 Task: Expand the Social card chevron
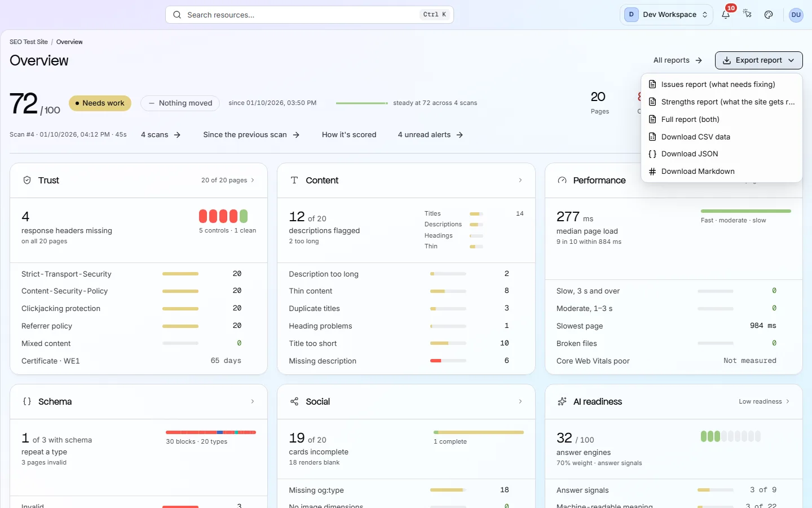520,401
